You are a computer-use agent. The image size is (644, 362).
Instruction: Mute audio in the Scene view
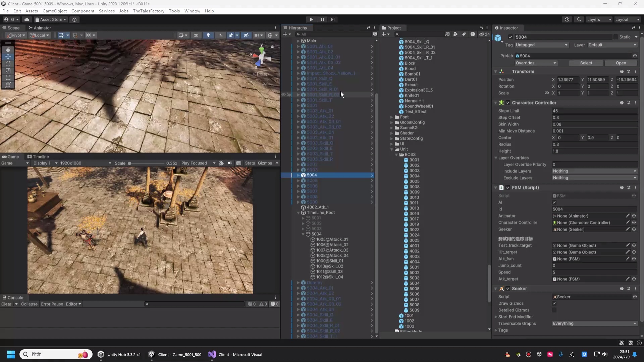click(220, 35)
